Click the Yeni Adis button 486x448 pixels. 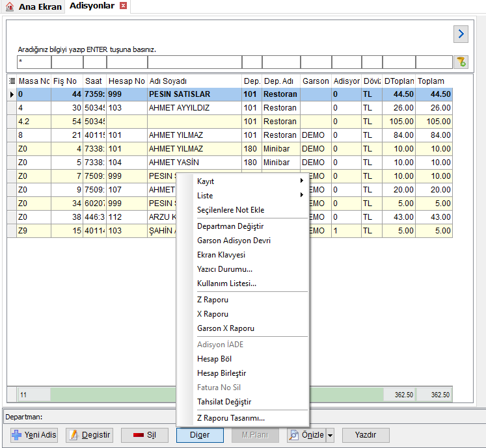click(34, 435)
